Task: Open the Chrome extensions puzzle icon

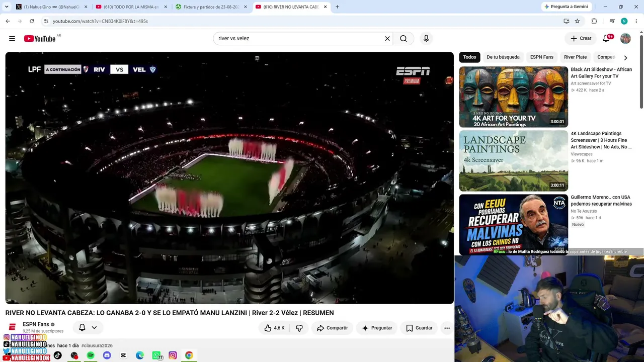Action: [594, 21]
